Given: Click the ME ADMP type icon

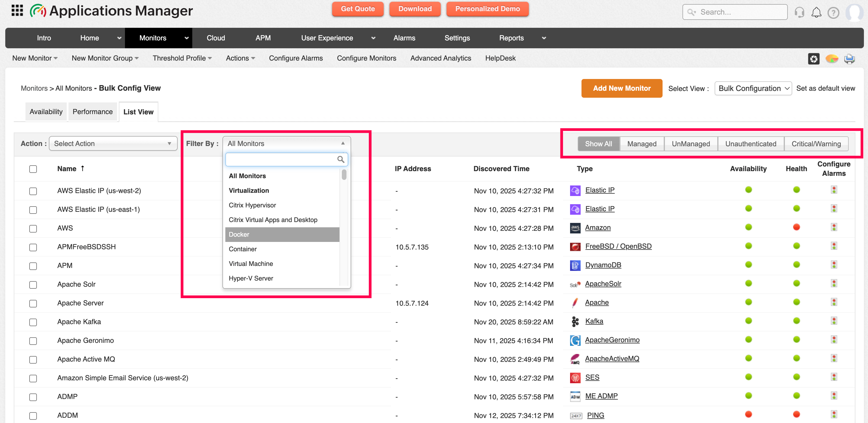Looking at the screenshot, I should click(575, 396).
